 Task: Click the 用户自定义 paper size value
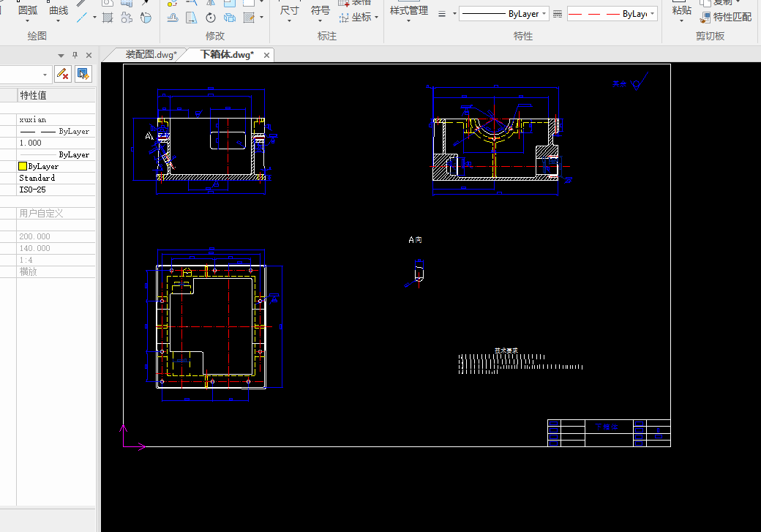click(56, 213)
